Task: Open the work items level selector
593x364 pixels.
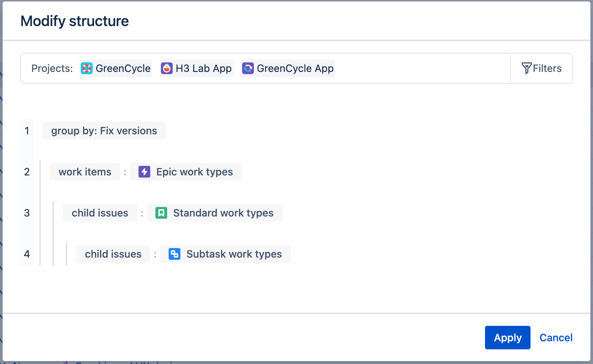Action: tap(85, 172)
